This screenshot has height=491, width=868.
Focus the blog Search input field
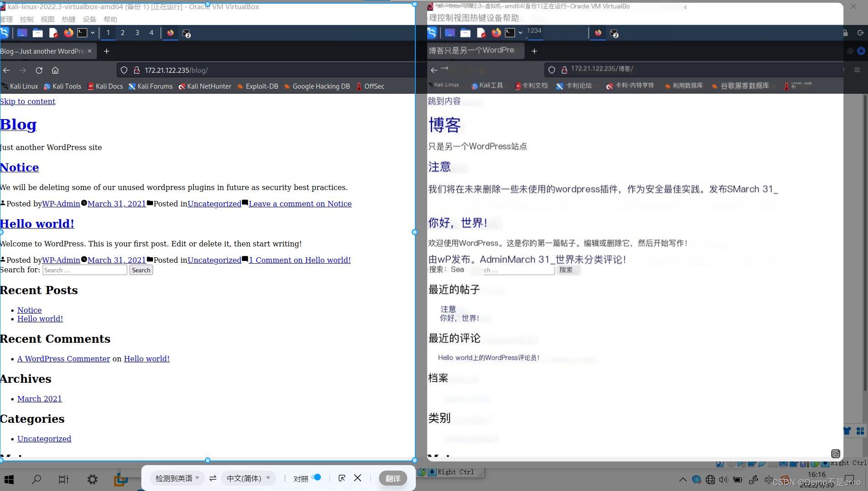85,270
